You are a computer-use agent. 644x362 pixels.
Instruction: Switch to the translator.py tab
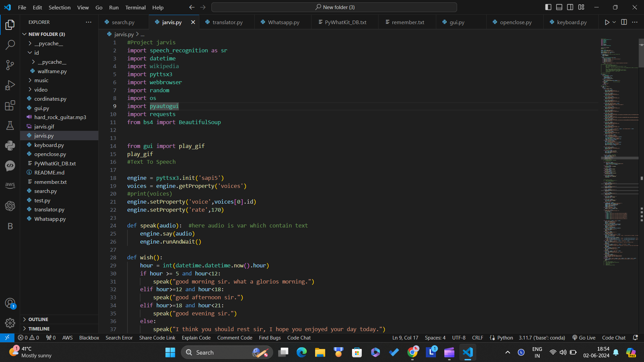(x=227, y=22)
